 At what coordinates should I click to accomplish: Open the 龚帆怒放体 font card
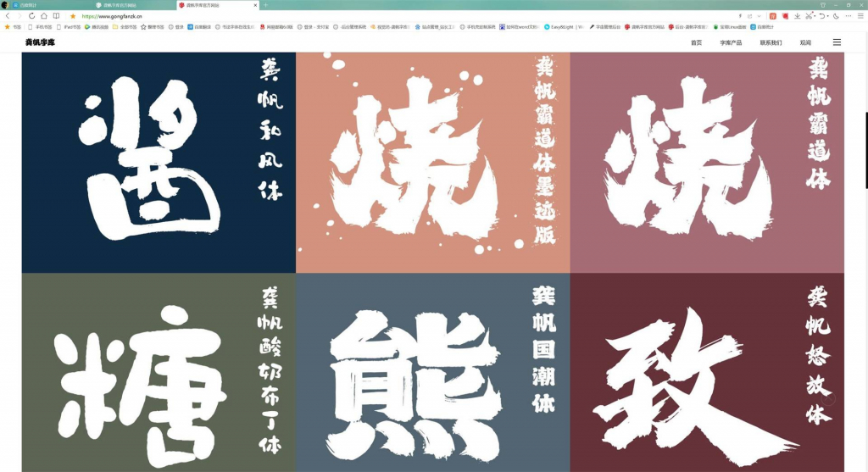click(x=708, y=372)
